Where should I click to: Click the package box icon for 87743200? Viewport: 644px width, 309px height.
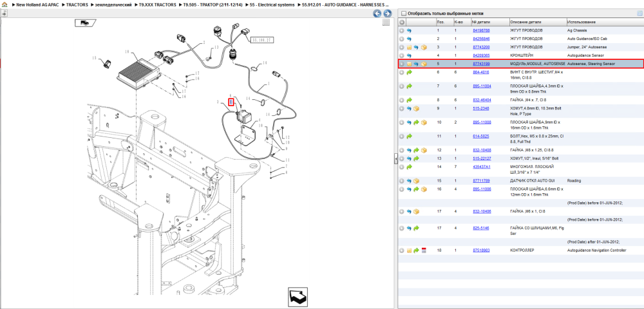(424, 48)
